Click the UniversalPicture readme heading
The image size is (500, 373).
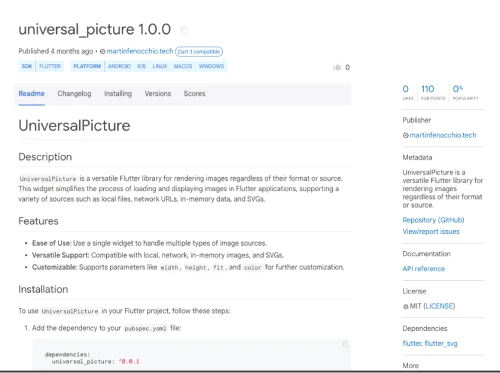point(74,126)
